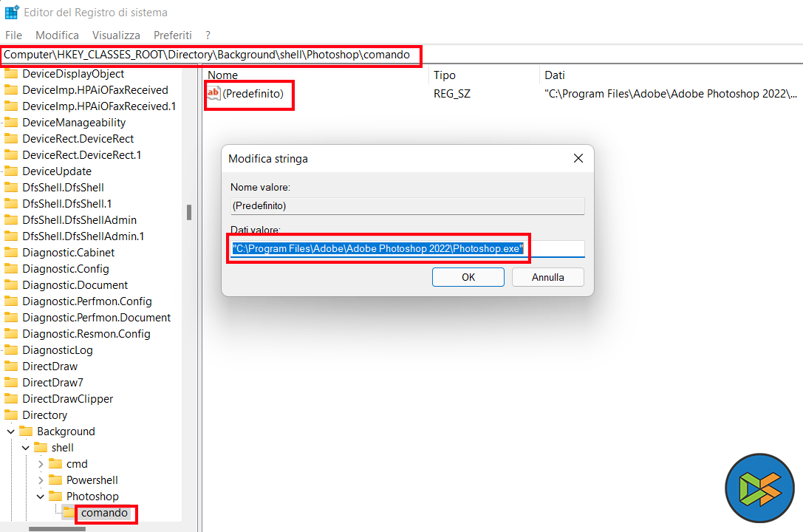Select the DeviceManageability key
Screen dimensions: 803x532
click(74, 123)
